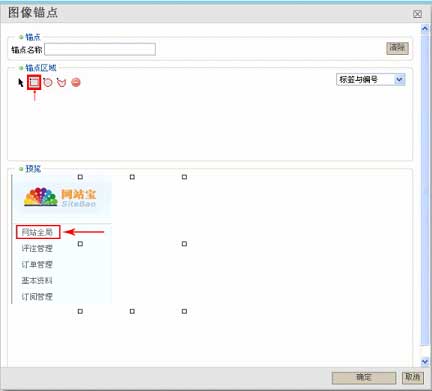The width and height of the screenshot is (432, 391).
Task: Click 订单管理 in the preview image
Action: (37, 265)
